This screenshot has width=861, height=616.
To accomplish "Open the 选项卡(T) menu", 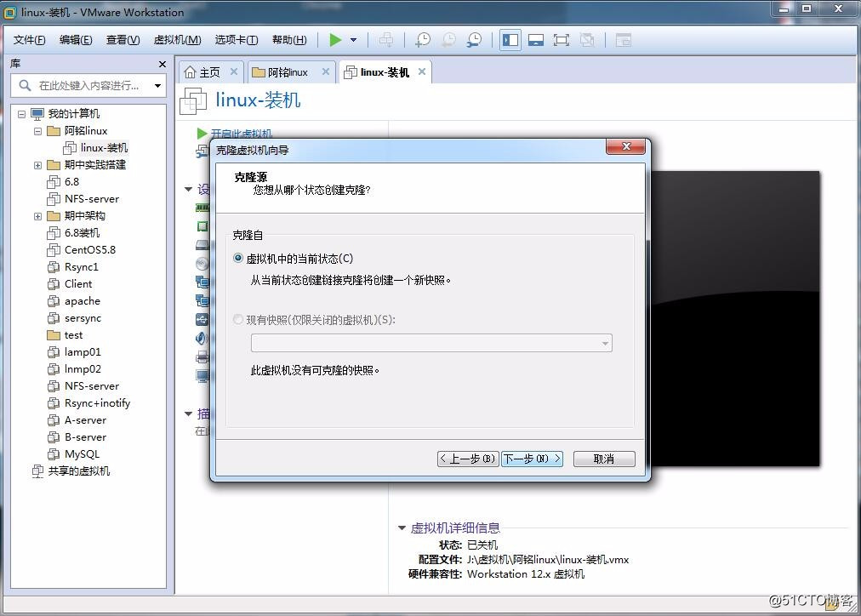I will click(x=237, y=40).
